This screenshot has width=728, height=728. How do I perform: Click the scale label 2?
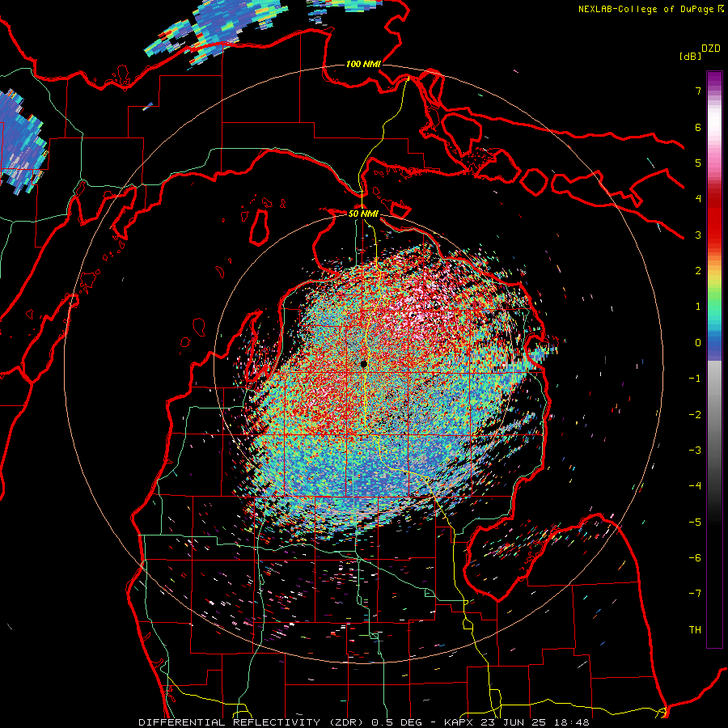(698, 271)
